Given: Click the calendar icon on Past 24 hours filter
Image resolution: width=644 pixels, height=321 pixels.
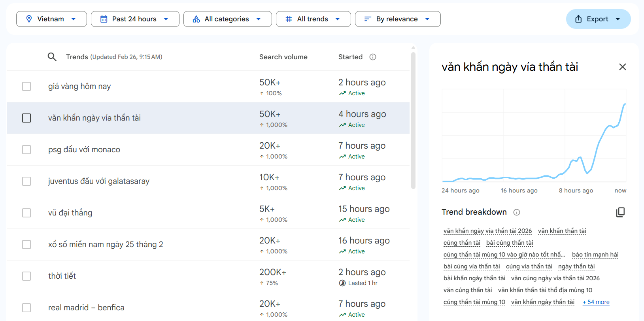Looking at the screenshot, I should pos(104,19).
